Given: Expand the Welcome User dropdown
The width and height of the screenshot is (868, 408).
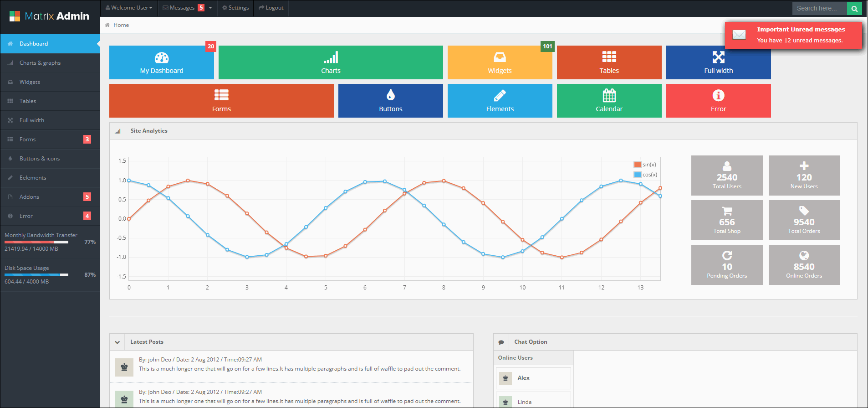Looking at the screenshot, I should pos(129,8).
